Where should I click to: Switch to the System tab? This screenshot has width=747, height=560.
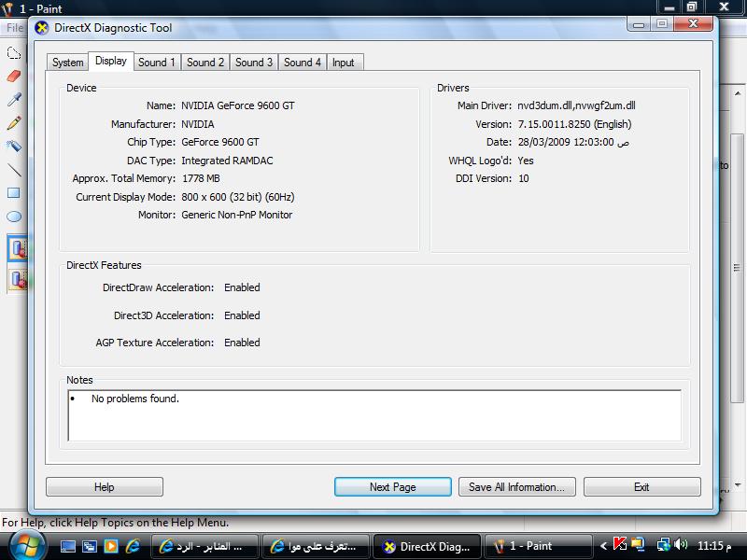67,63
